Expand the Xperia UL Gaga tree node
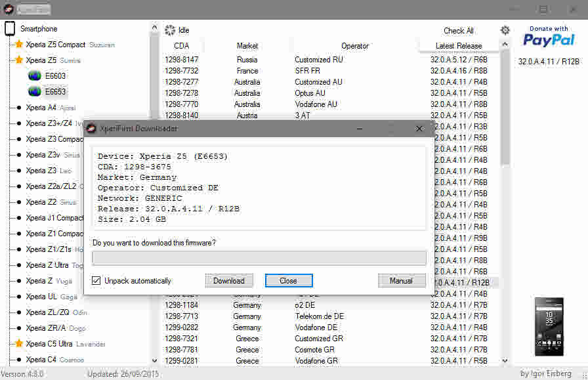 pyautogui.click(x=18, y=297)
